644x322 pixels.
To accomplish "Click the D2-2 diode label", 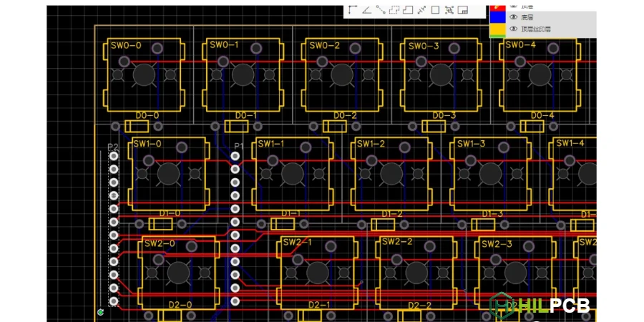I will tap(420, 306).
